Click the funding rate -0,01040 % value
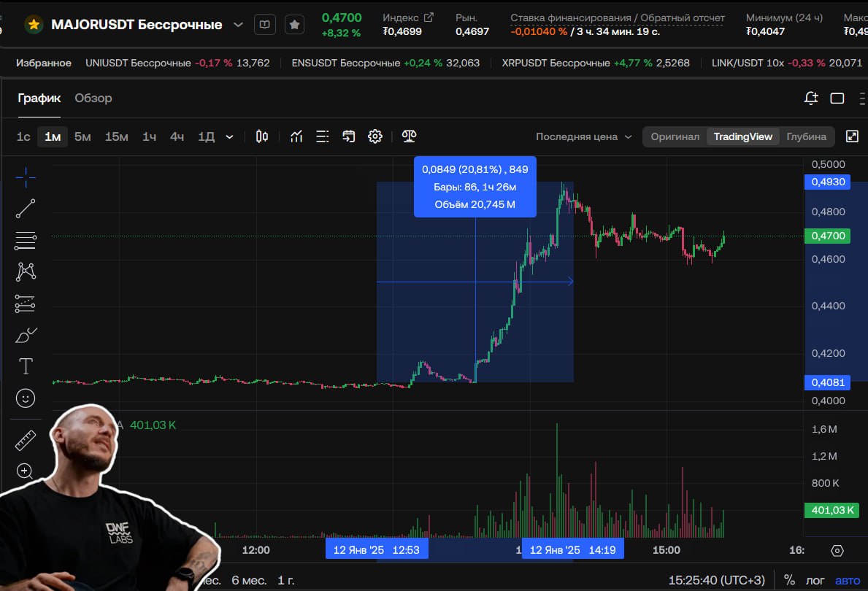The height and width of the screenshot is (591, 868). point(539,31)
